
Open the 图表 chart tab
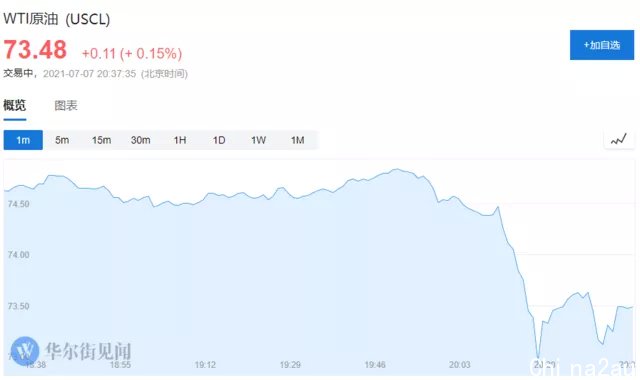(x=66, y=106)
